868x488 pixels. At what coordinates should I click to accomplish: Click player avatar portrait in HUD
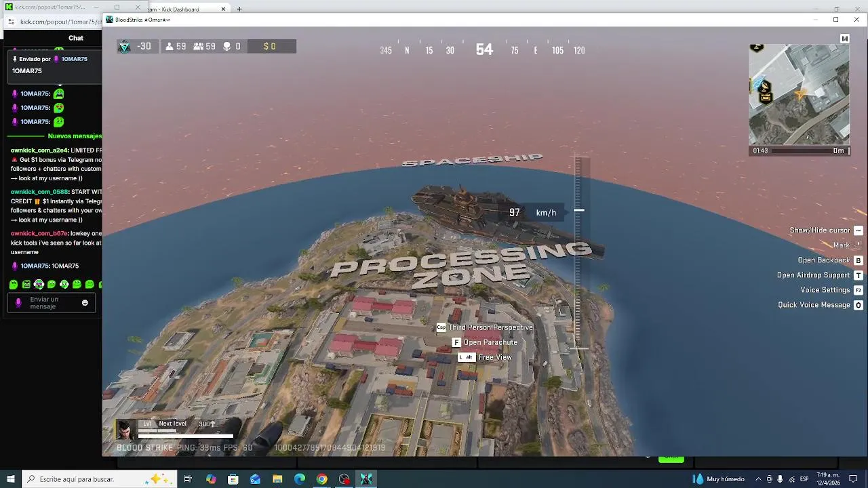(x=125, y=430)
